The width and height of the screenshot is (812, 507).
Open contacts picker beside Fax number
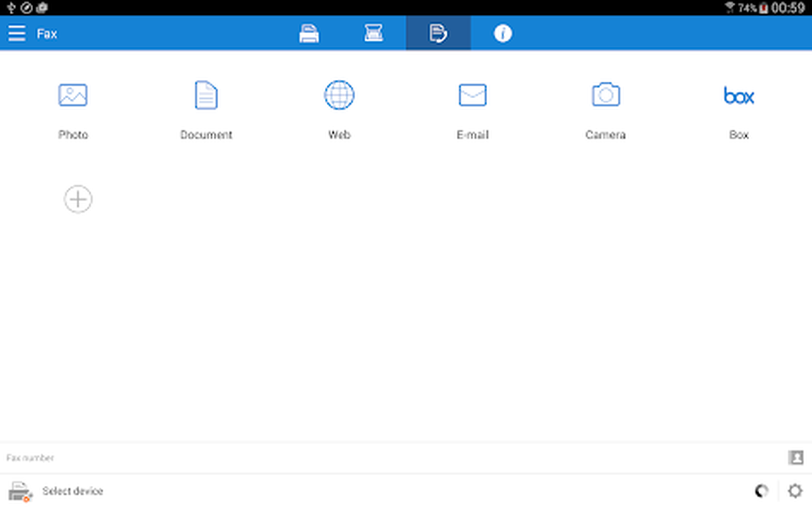796,458
